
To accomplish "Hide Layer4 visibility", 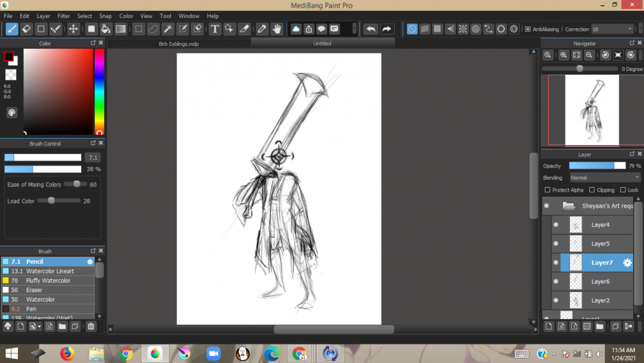I will click(x=556, y=225).
